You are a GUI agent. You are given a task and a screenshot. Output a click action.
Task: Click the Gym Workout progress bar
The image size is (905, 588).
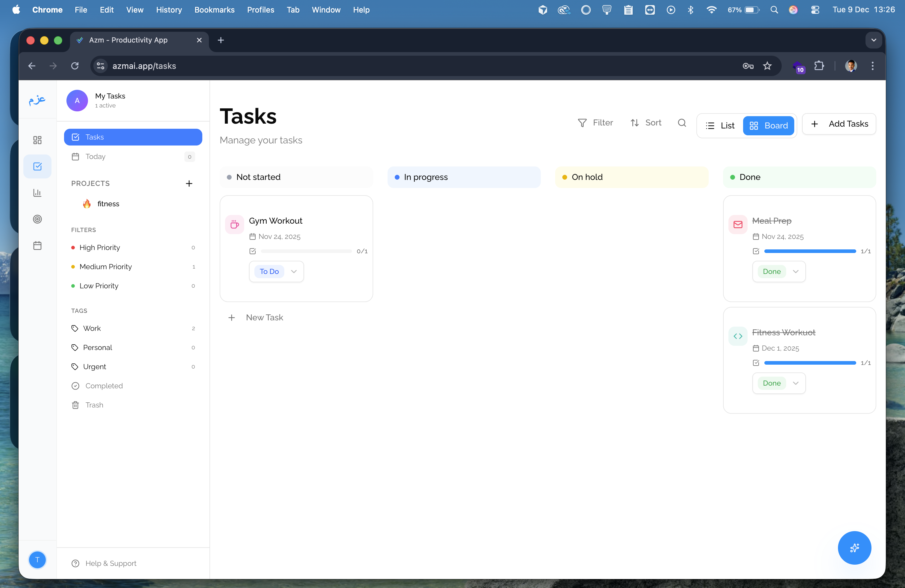click(306, 251)
